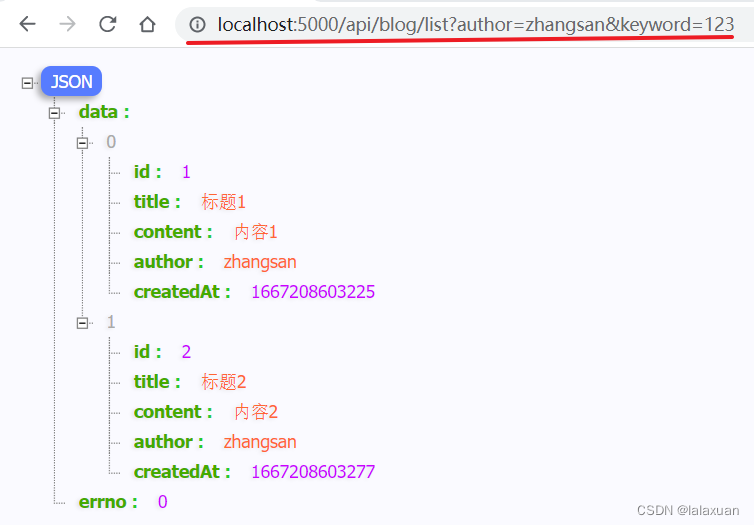Screen dimensions: 754x525
Task: Select the data key label
Action: click(104, 112)
